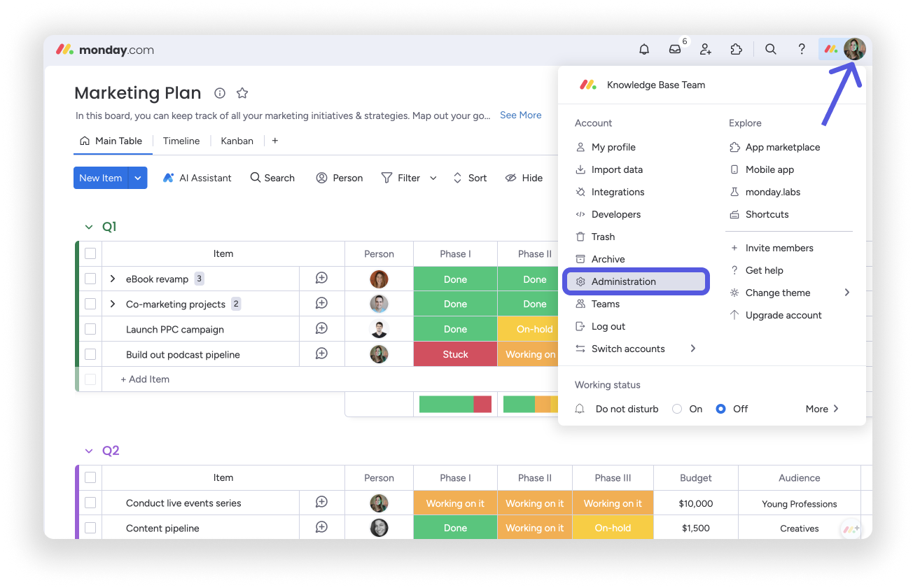Click Phase I summary progress bar
This screenshot has height=588, width=913.
(455, 404)
